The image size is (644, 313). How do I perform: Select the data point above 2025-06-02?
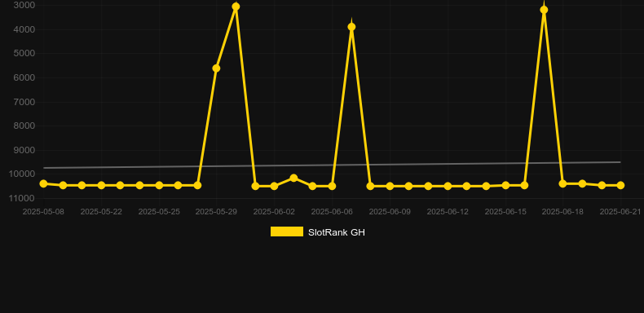[x=275, y=187]
